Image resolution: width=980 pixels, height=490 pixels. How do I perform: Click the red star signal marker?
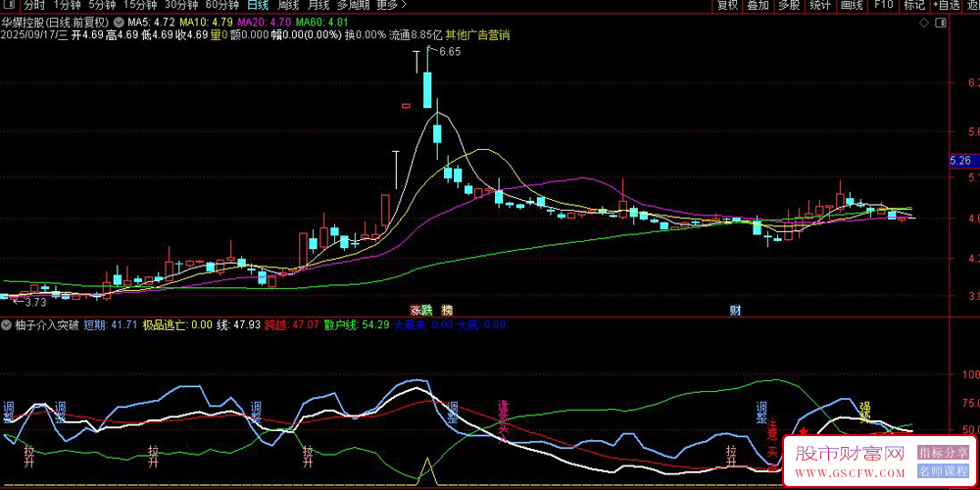coord(804,431)
